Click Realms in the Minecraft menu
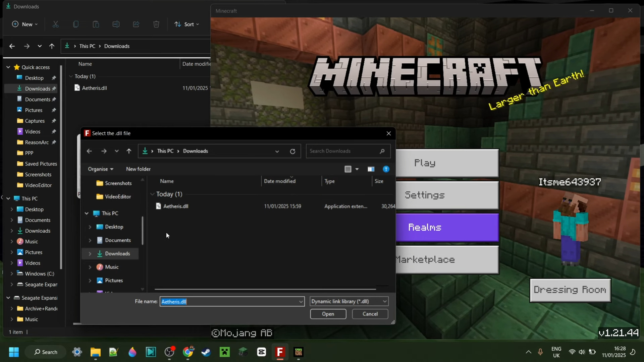 pos(447,227)
